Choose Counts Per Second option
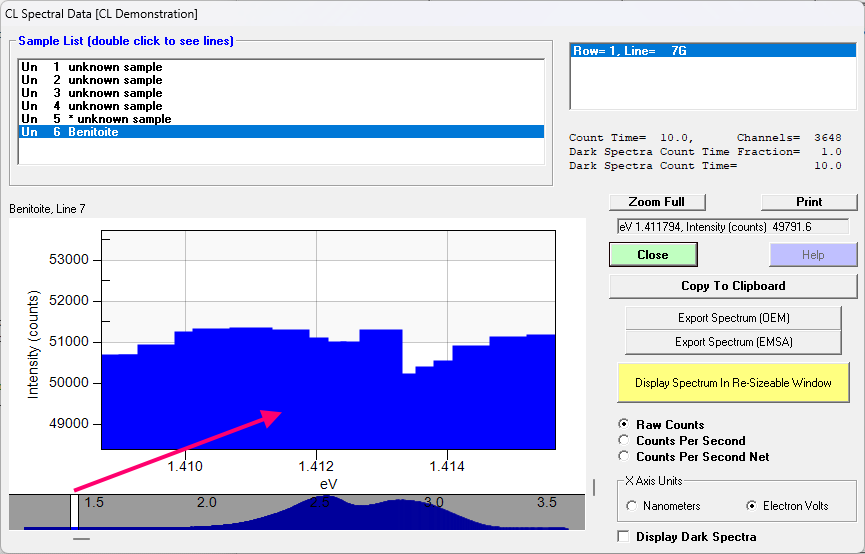The height and width of the screenshot is (554, 865). [x=625, y=441]
